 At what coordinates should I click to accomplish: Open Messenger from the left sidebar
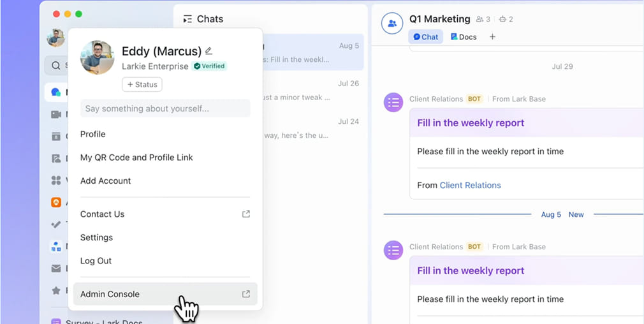pyautogui.click(x=56, y=92)
